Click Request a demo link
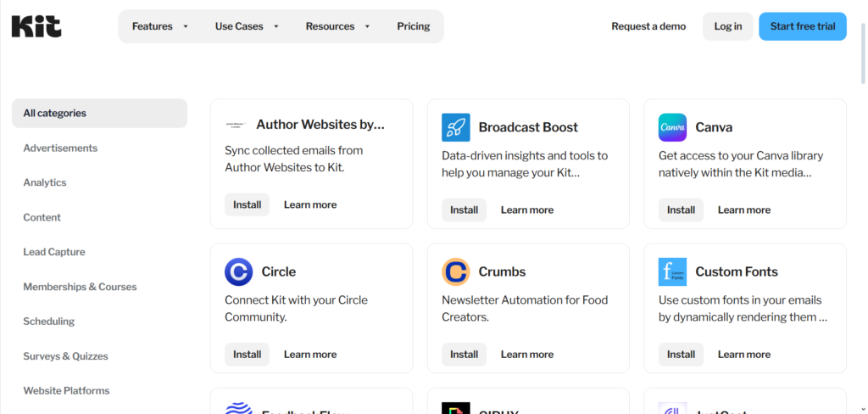Screen dimensions: 868x414 point(648,26)
